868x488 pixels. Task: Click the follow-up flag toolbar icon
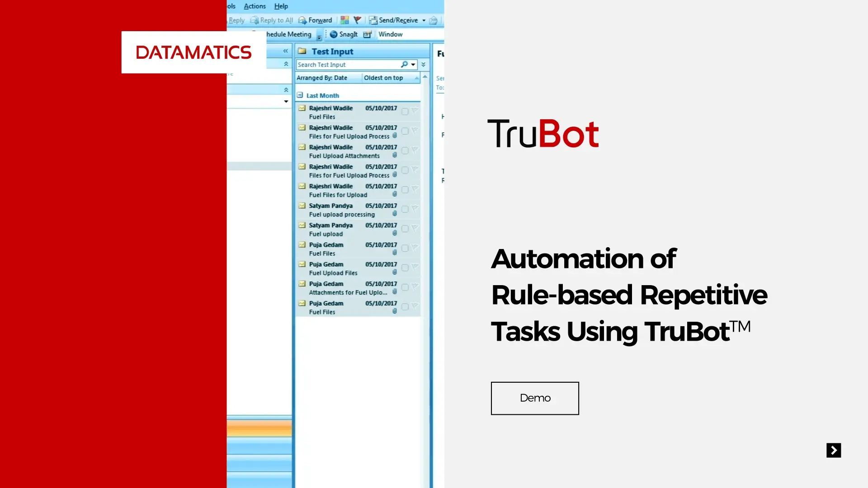(x=357, y=20)
